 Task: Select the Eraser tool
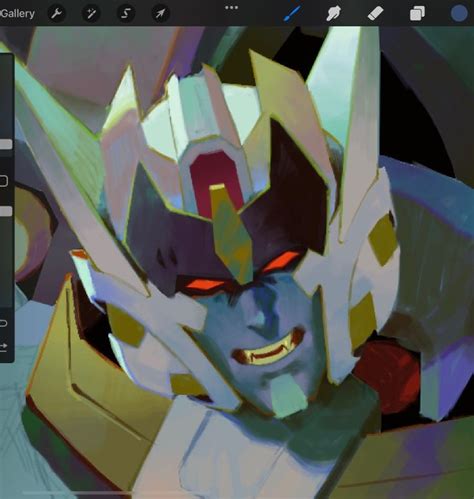tap(375, 14)
